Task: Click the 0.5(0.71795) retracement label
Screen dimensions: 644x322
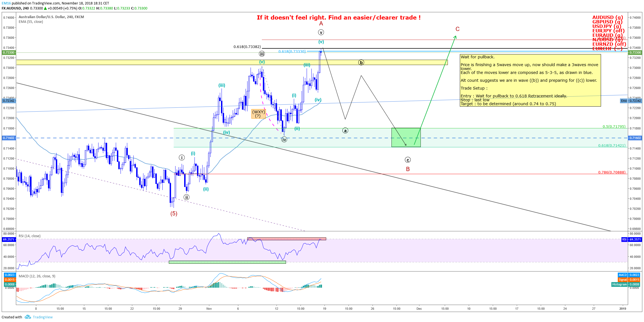Action: (x=614, y=127)
